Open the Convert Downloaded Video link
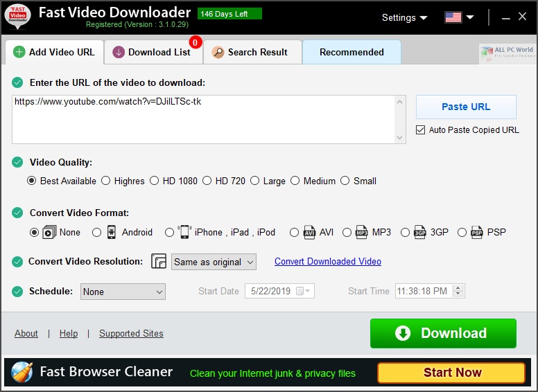This screenshot has height=392, width=538. click(x=328, y=261)
